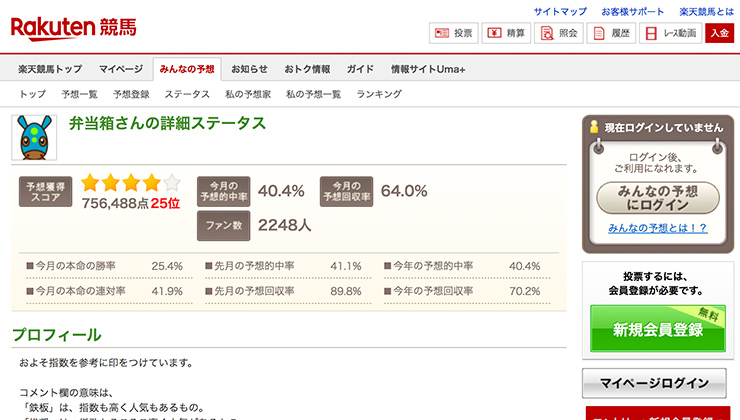
Task: Click the red 25位 rank text
Action: coord(165,203)
